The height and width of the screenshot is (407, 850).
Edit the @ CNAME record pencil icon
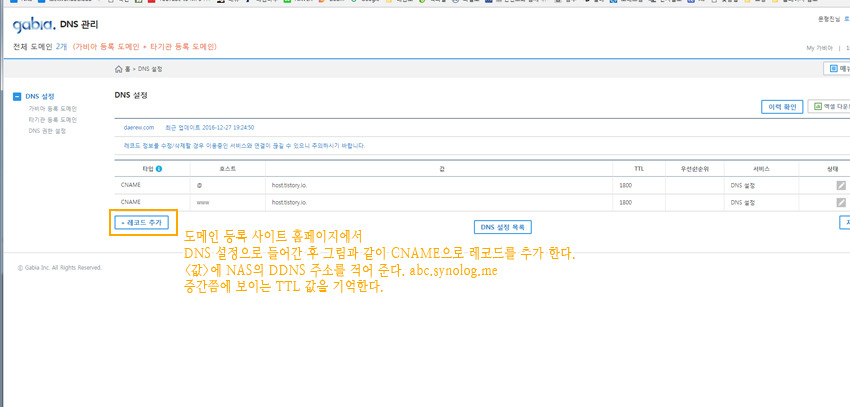[841, 185]
